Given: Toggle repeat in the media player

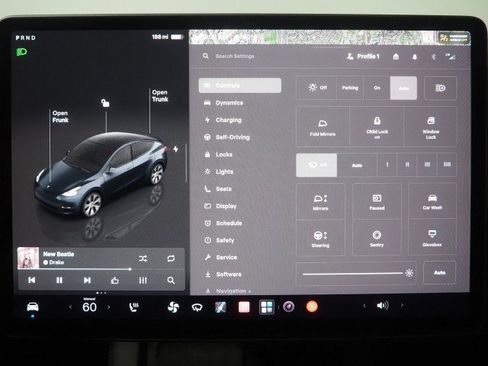Looking at the screenshot, I should [171, 258].
